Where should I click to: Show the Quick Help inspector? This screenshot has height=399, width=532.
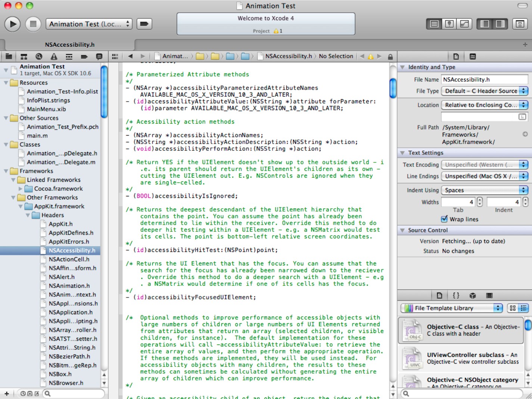(473, 56)
